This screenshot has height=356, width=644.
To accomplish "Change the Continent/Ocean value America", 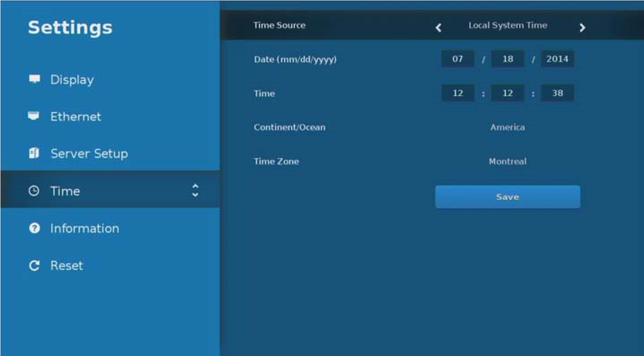I will pyautogui.click(x=508, y=127).
